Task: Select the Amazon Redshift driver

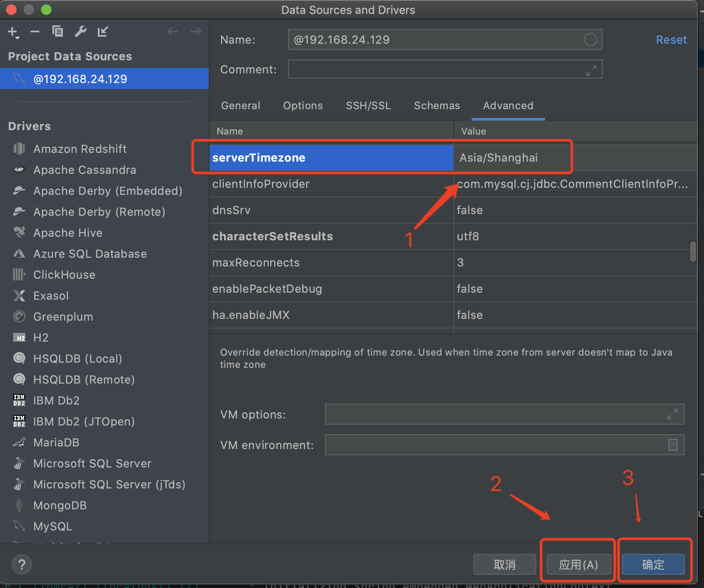Action: tap(104, 149)
